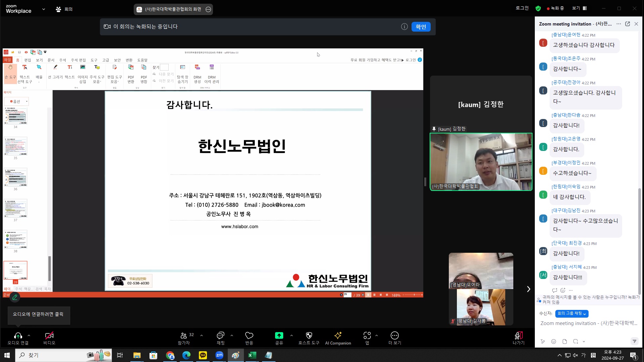Attach a file in chat input
Viewport: 644px width, 362px height.
coord(565,341)
